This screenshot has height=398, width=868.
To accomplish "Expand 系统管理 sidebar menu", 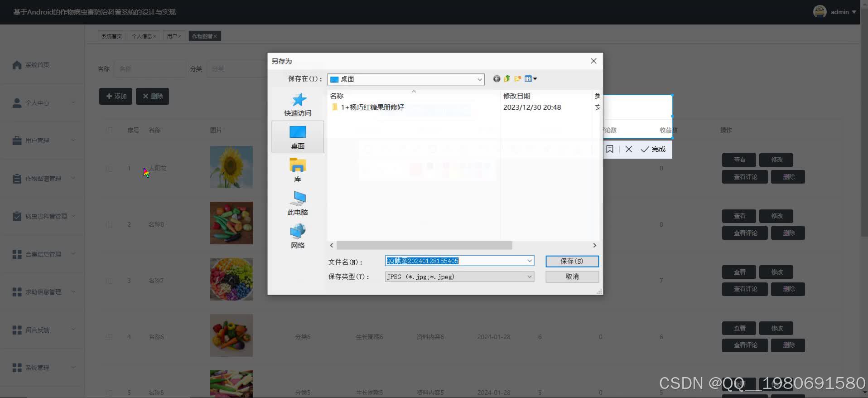I will tap(42, 368).
